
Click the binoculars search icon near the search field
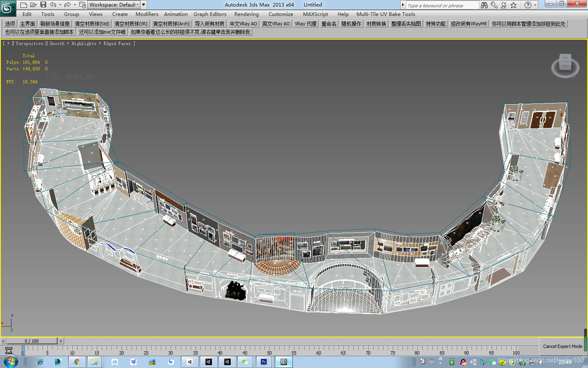[x=484, y=5]
